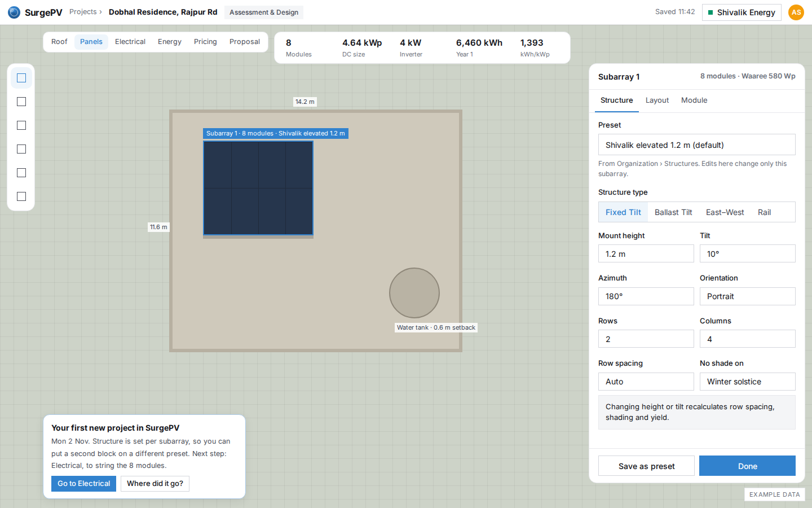Open the Assessment & Design mode selector
Viewport: 812px width, 508px height.
coord(264,12)
